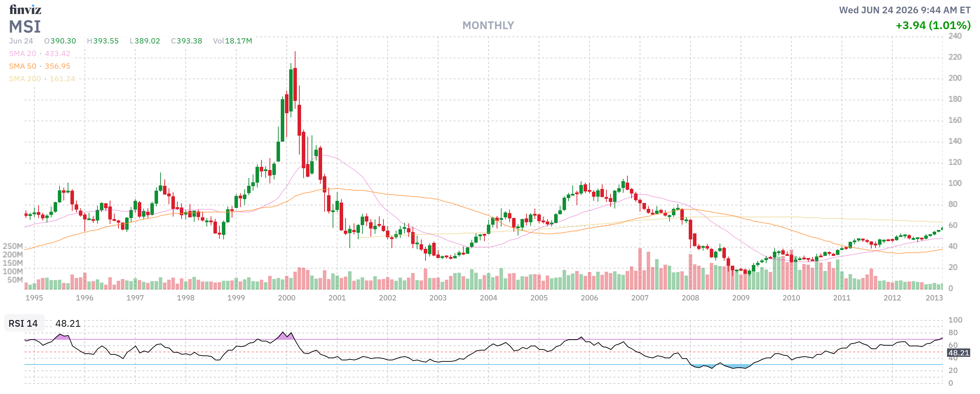Screen dimensions: 980x394
Task: Click the SMA 20 legend label
Action: (22, 54)
